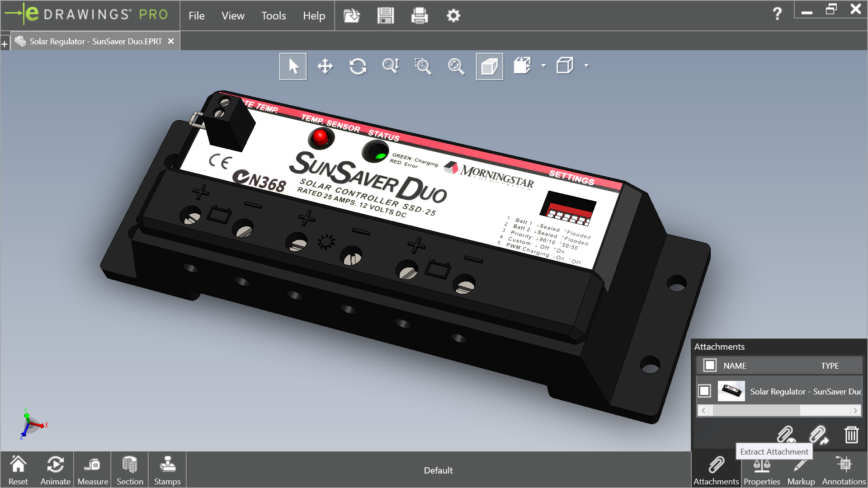Expand the display style dropdown arrow

pyautogui.click(x=586, y=66)
